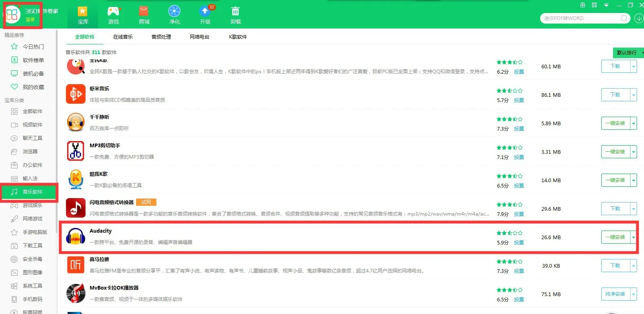644x314 pixels.
Task: Click 下载 button for 喜马拉雅
Action: [x=615, y=266]
